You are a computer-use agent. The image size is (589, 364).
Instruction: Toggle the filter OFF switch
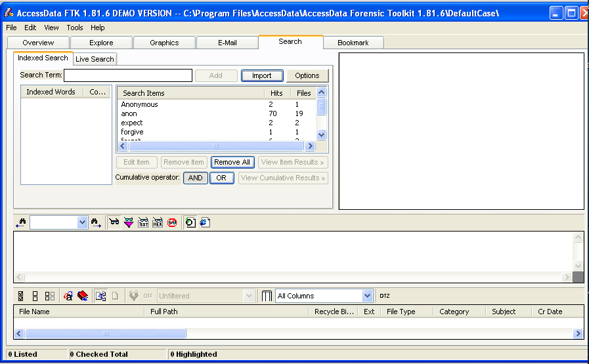(148, 296)
